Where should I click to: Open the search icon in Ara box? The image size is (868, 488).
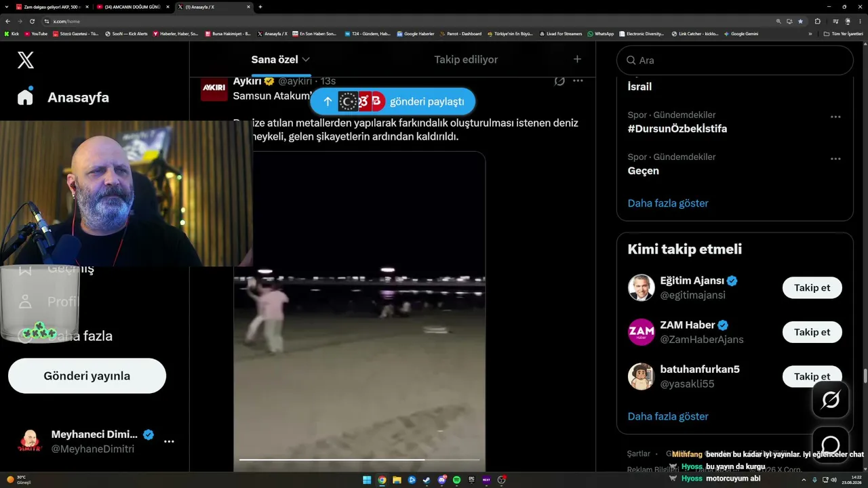tap(631, 60)
